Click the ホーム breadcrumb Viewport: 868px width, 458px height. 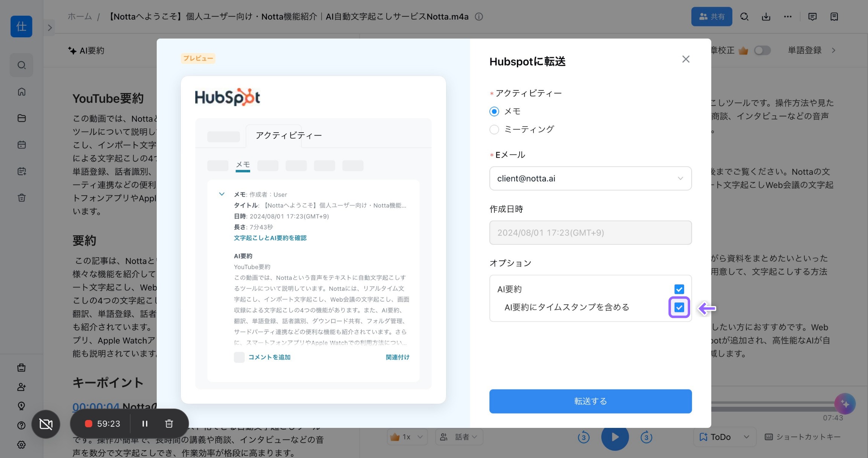coord(79,17)
